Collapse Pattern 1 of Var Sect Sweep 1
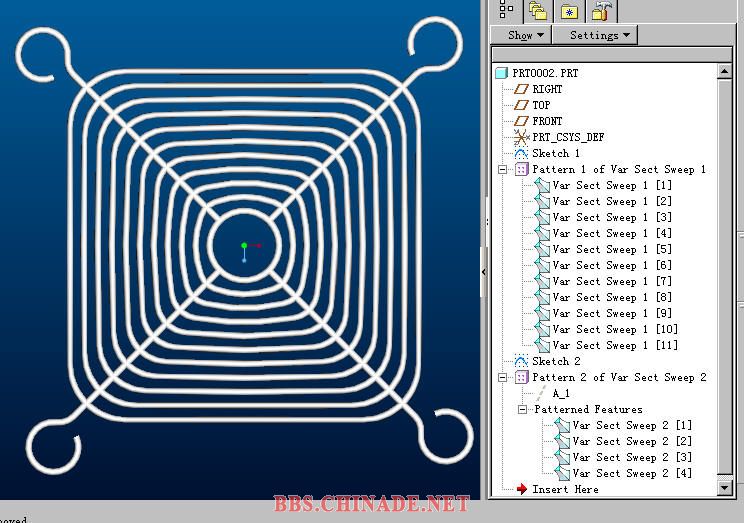Viewport: 744px width, 523px height. click(x=503, y=170)
